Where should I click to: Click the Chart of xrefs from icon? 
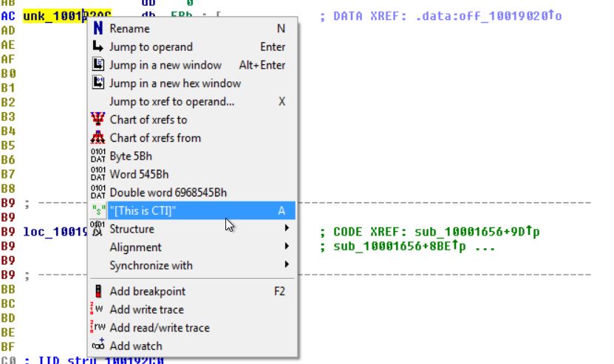(98, 137)
